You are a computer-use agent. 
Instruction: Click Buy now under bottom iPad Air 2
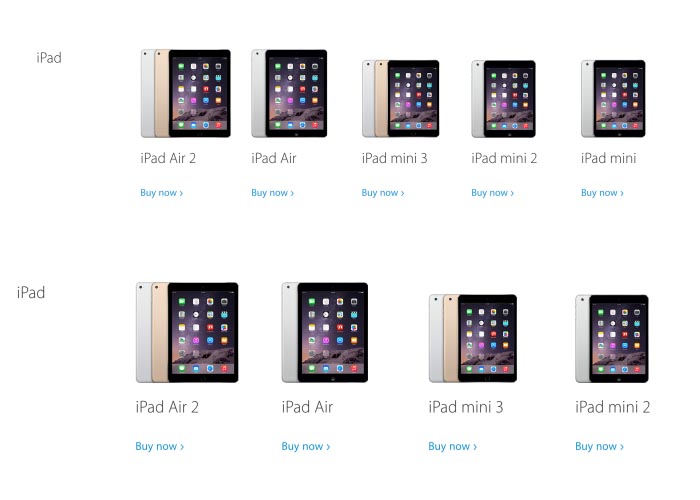pos(159,446)
